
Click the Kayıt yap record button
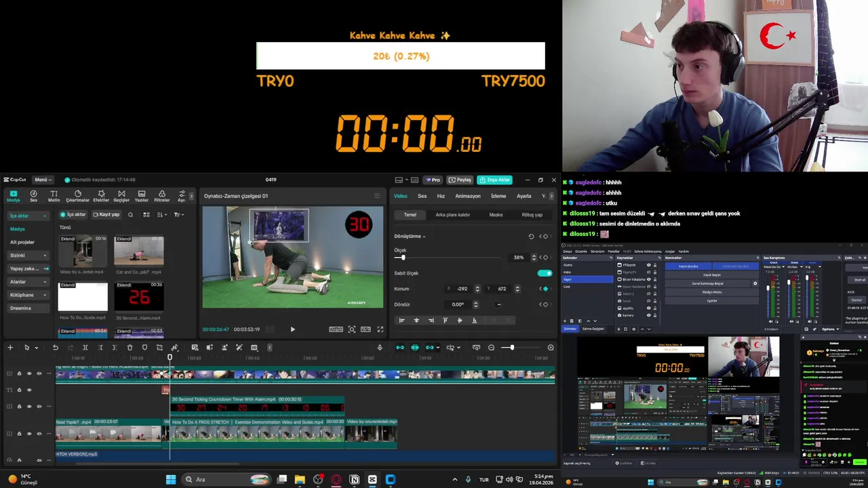pyautogui.click(x=106, y=215)
